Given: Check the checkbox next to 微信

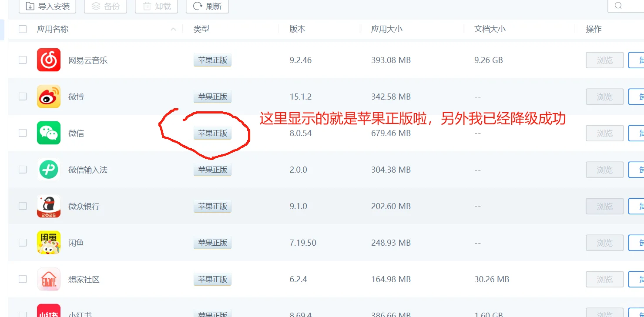Looking at the screenshot, I should coord(22,133).
